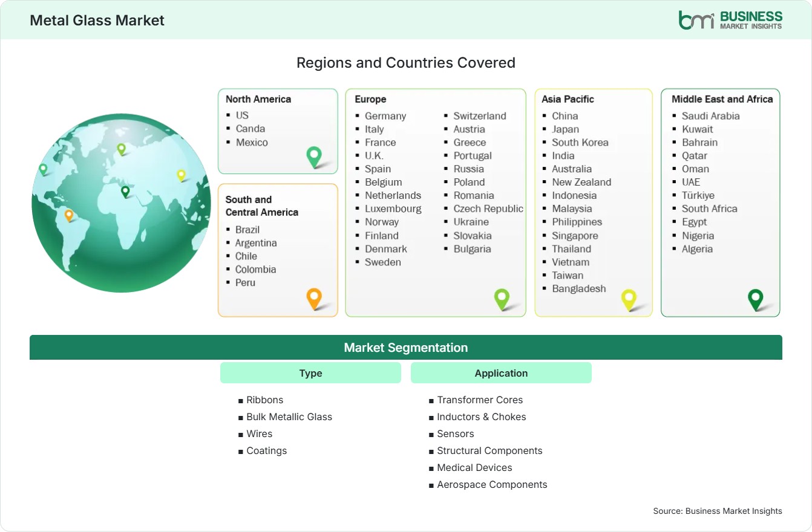The height and width of the screenshot is (532, 812).
Task: Select the Type segmentation header
Action: click(x=310, y=373)
